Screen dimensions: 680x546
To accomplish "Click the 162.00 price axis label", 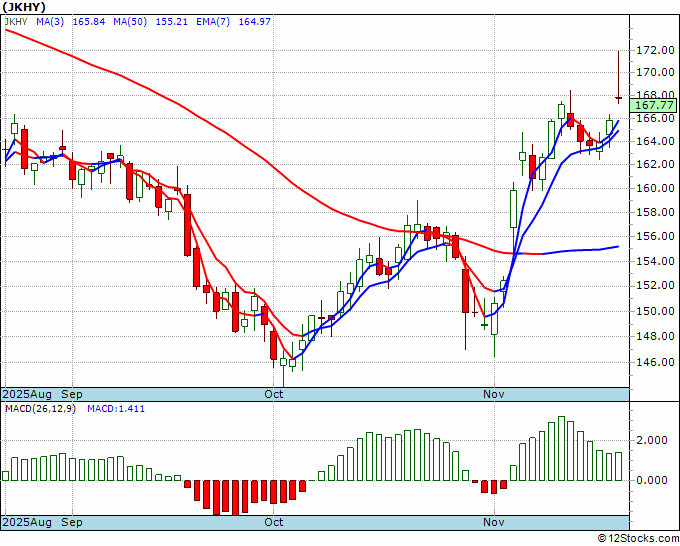I will [x=655, y=164].
